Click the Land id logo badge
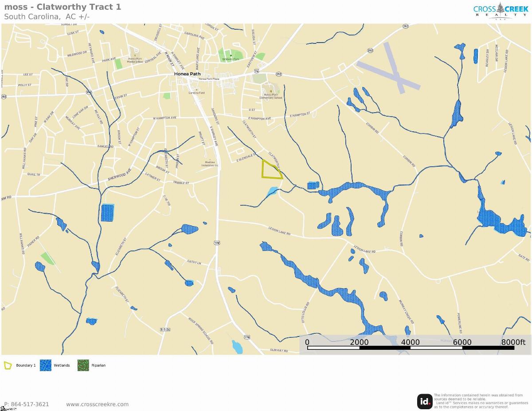The height and width of the screenshot is (411, 532). (x=425, y=402)
